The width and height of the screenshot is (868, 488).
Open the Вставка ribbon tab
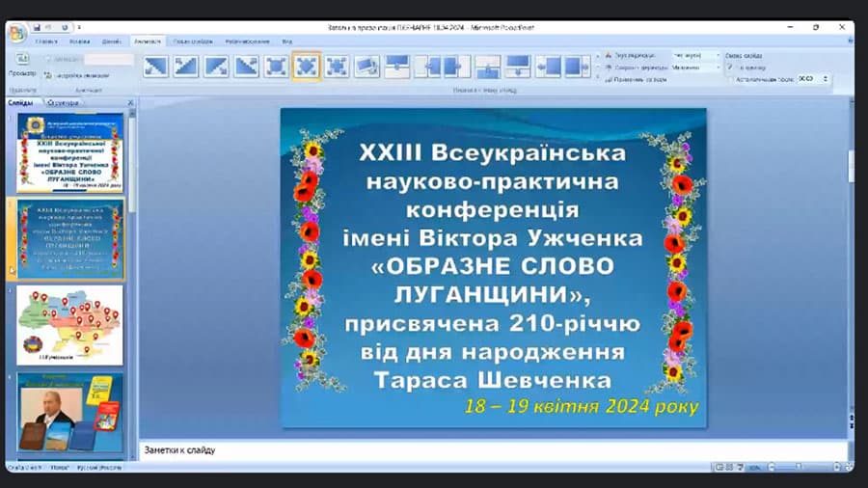80,41
